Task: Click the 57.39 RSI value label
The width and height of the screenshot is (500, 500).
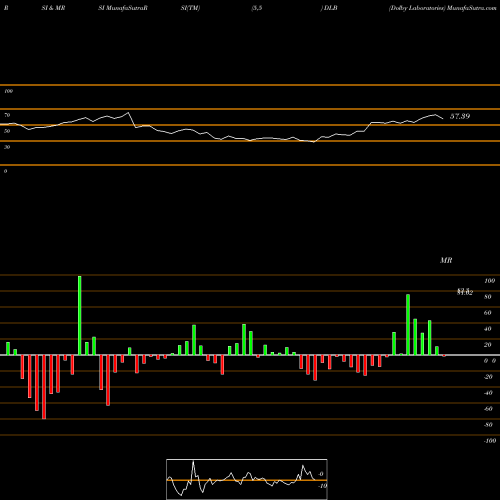Action: (460, 116)
